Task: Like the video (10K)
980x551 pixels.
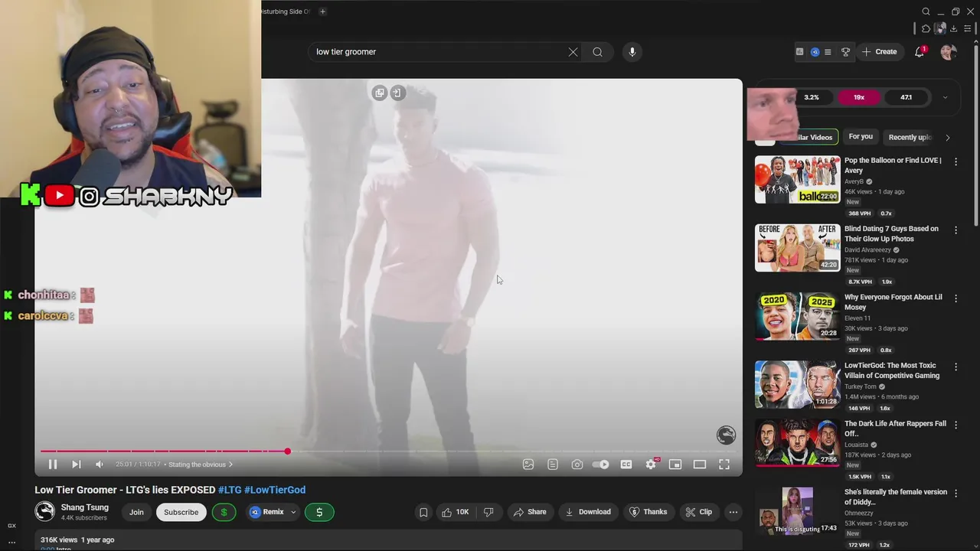Action: click(454, 512)
